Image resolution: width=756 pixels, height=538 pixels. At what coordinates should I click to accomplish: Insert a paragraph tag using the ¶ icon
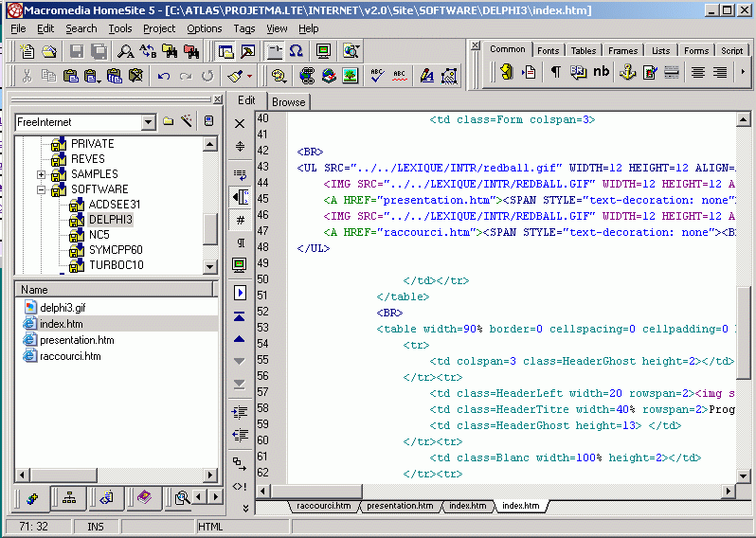(556, 72)
